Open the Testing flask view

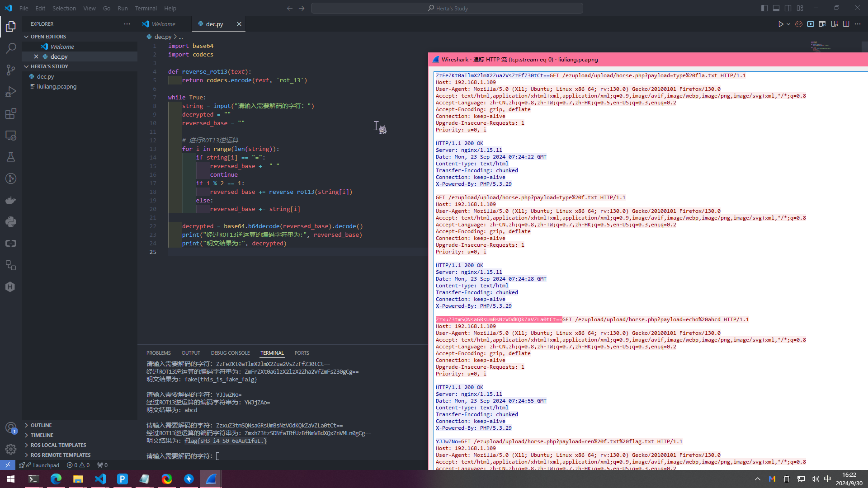coord(11,157)
